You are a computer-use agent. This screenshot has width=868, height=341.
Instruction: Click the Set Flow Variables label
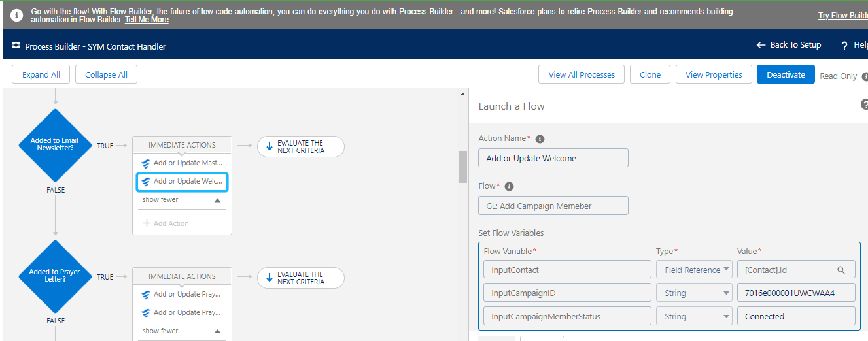coord(511,233)
